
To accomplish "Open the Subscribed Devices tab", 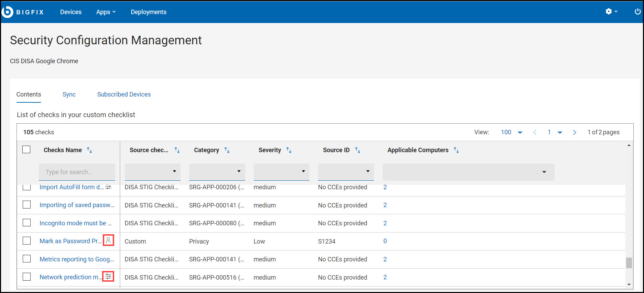I will pyautogui.click(x=124, y=94).
